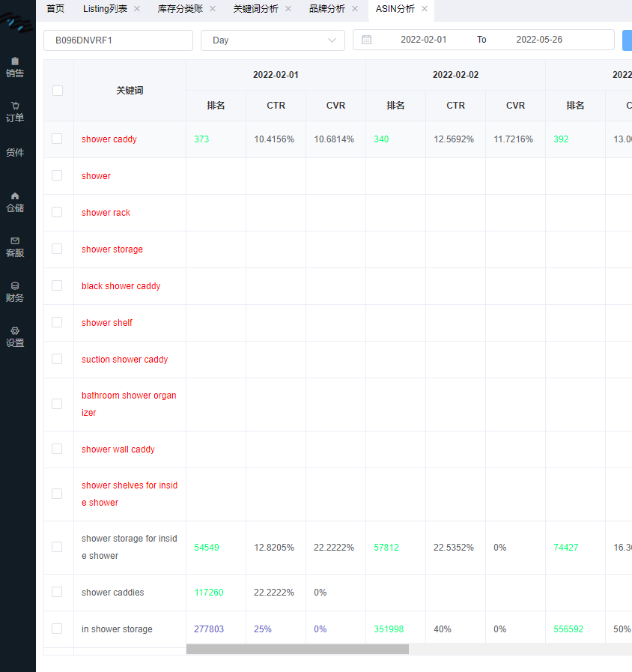632x672 pixels.
Task: Open the suction shower caddy keyword
Action: tap(124, 360)
